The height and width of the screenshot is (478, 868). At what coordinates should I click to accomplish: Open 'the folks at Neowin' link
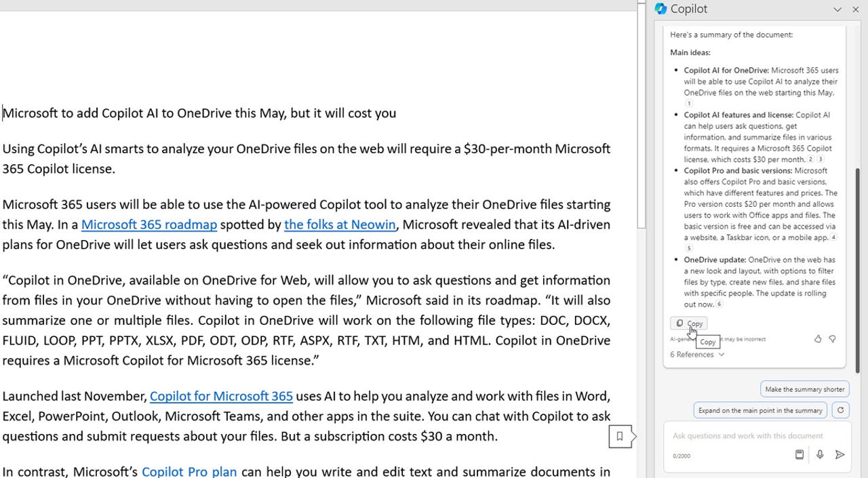(340, 224)
